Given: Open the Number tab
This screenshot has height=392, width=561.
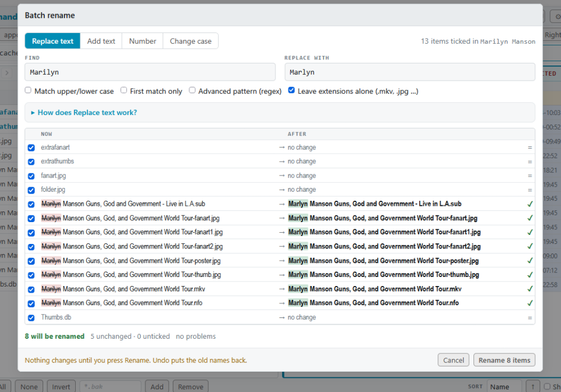Looking at the screenshot, I should point(142,41).
